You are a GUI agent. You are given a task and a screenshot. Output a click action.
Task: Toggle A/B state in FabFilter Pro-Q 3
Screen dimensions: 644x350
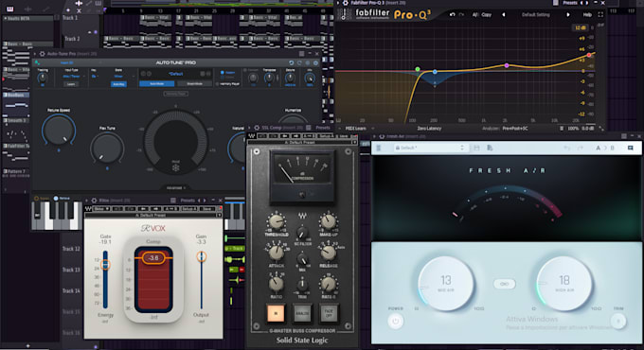click(475, 14)
